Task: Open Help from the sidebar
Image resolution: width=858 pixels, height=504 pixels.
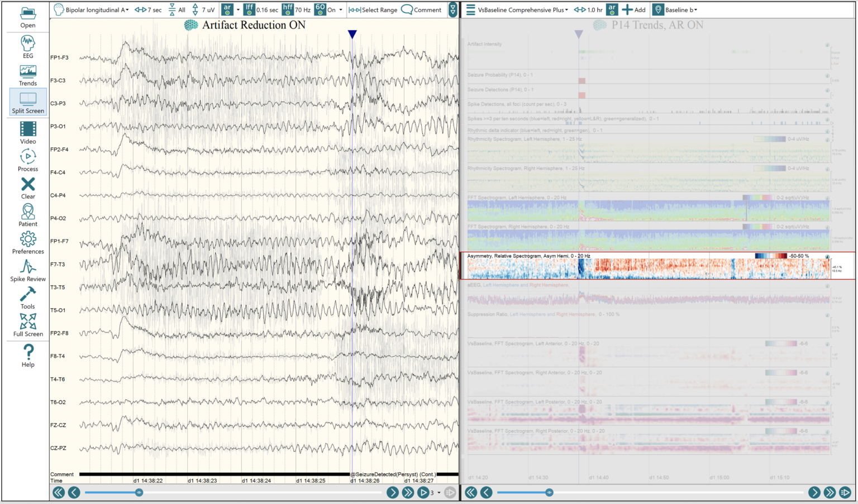Action: tap(28, 356)
